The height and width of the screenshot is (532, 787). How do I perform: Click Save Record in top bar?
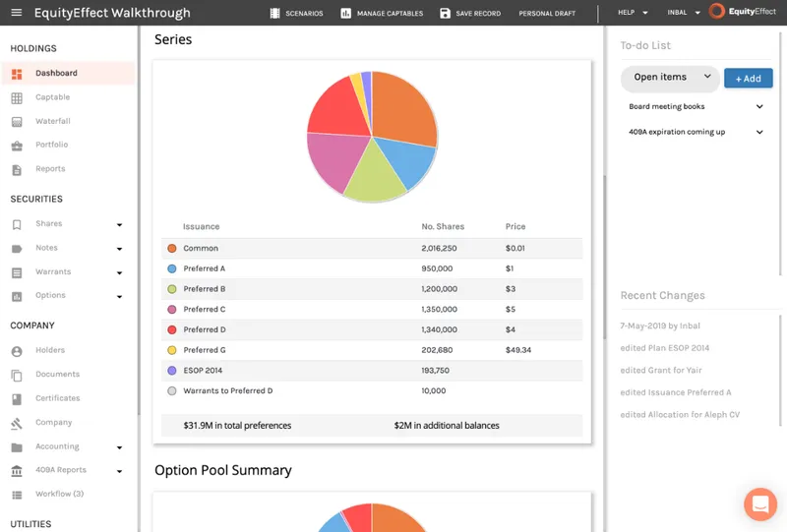pos(470,13)
